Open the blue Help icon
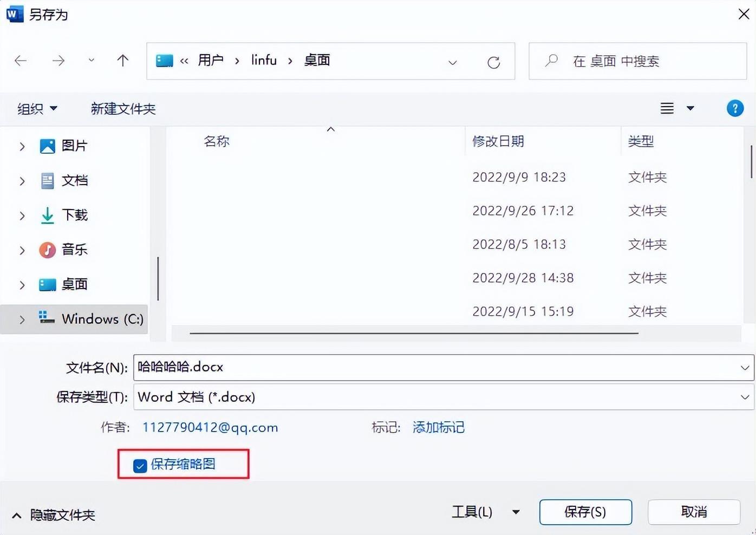 pyautogui.click(x=734, y=108)
